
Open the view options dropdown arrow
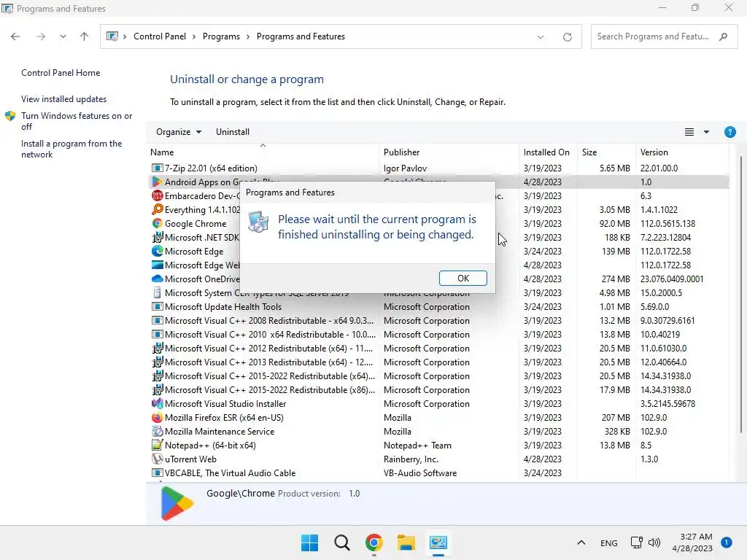pyautogui.click(x=706, y=132)
